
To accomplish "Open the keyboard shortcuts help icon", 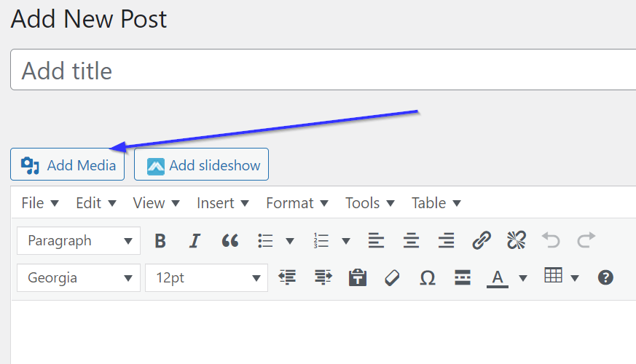I will click(x=605, y=278).
